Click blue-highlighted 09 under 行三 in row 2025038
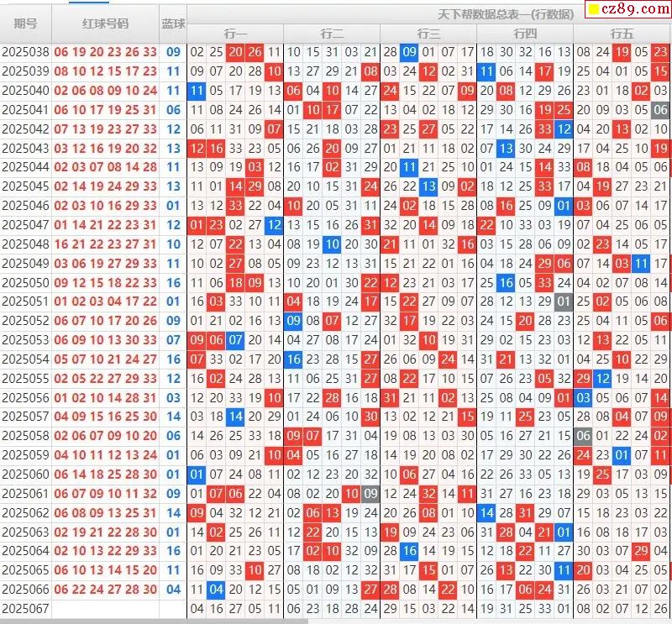 click(409, 52)
